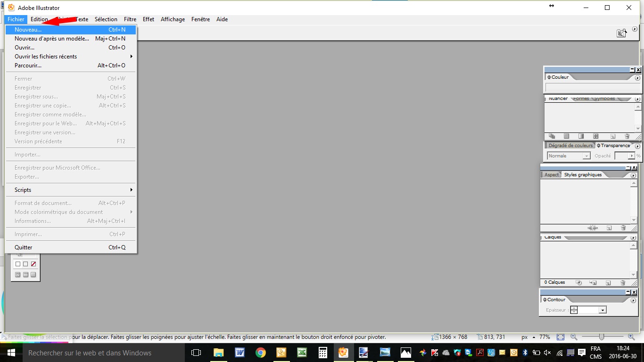Viewport: 644px width, 362px height.
Task: Click the Contour panel tab
Action: (554, 300)
